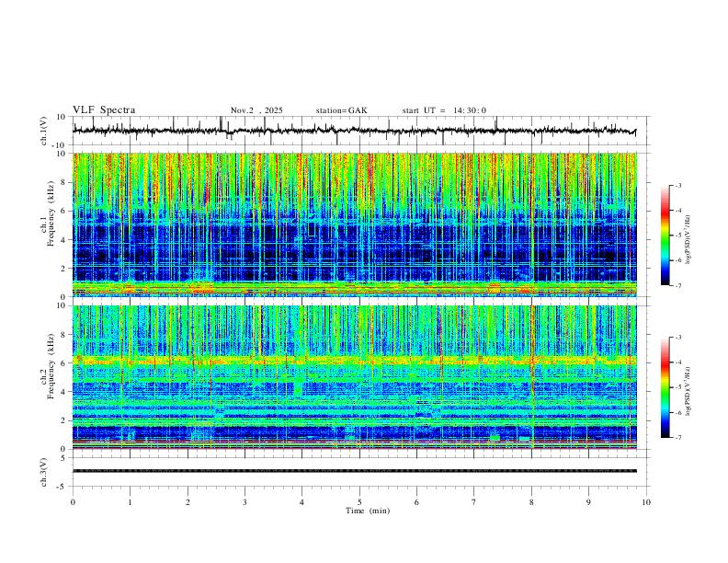Click the "VLF Spectra" title text
728x563 pixels.
[104, 110]
